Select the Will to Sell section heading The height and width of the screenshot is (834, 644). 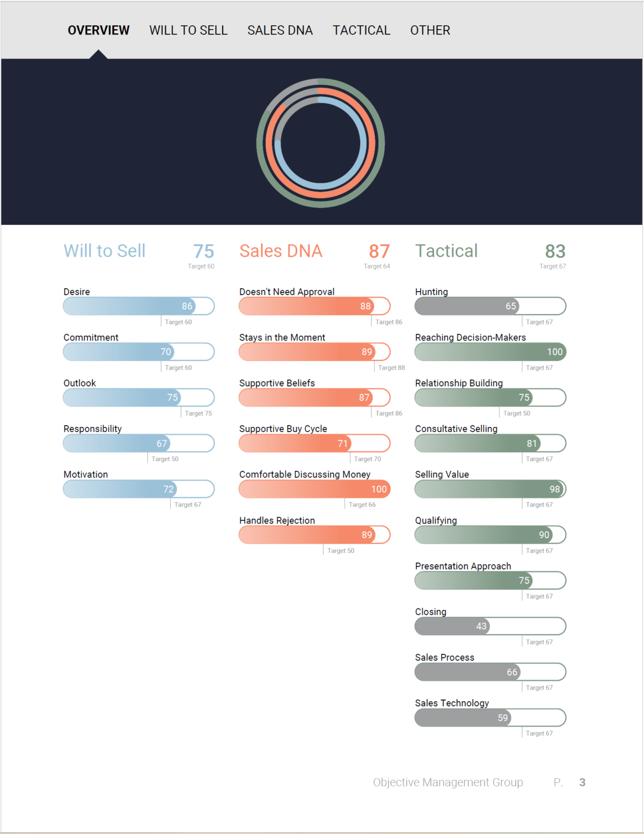coord(104,251)
